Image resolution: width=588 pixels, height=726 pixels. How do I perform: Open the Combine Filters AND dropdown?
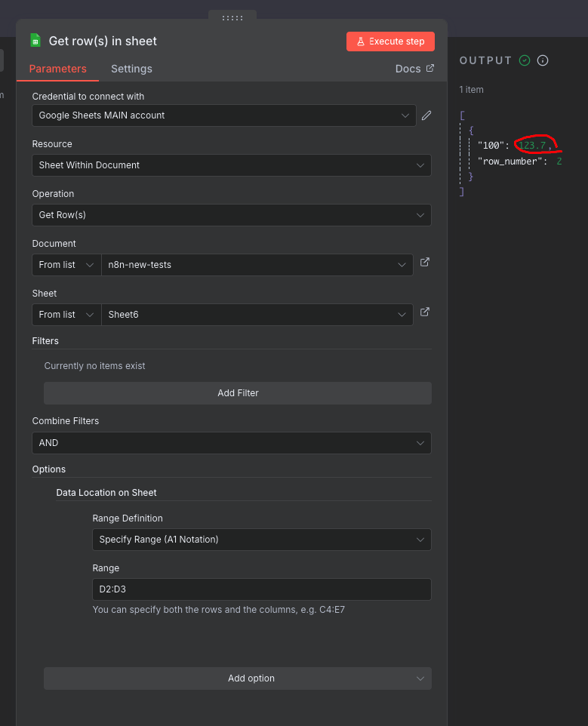click(x=231, y=443)
